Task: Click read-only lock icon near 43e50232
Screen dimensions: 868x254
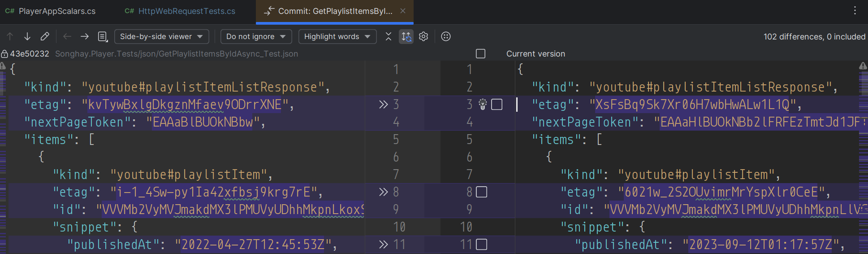Action: [4, 54]
